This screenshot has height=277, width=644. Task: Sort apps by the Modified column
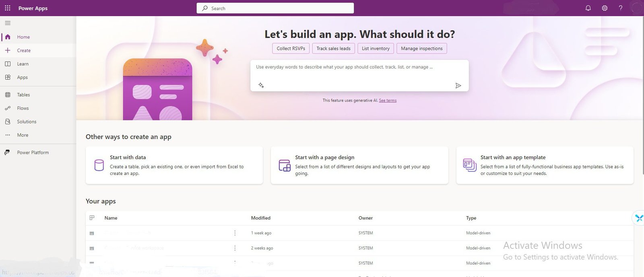[x=261, y=218]
